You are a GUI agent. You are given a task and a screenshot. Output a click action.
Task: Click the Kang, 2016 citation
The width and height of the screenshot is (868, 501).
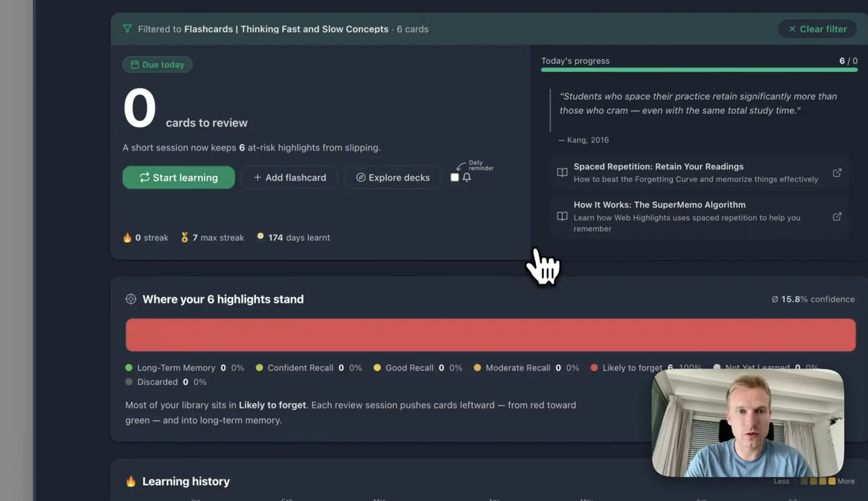coord(584,140)
